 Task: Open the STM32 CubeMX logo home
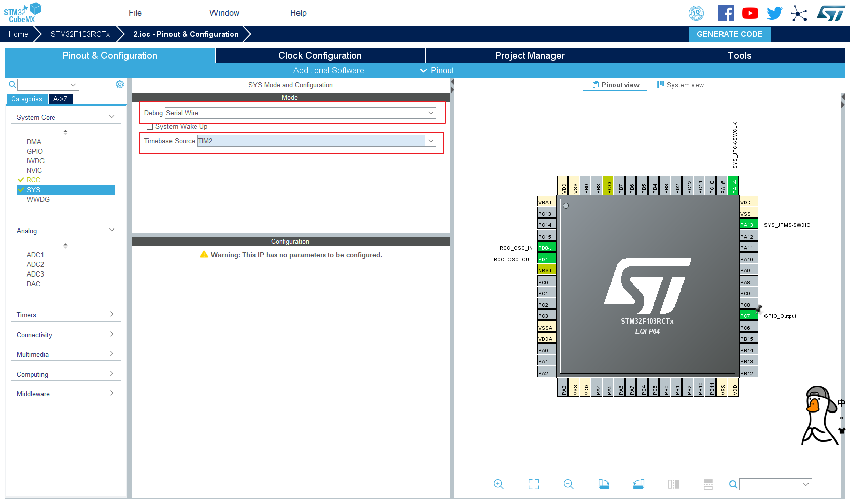click(23, 13)
